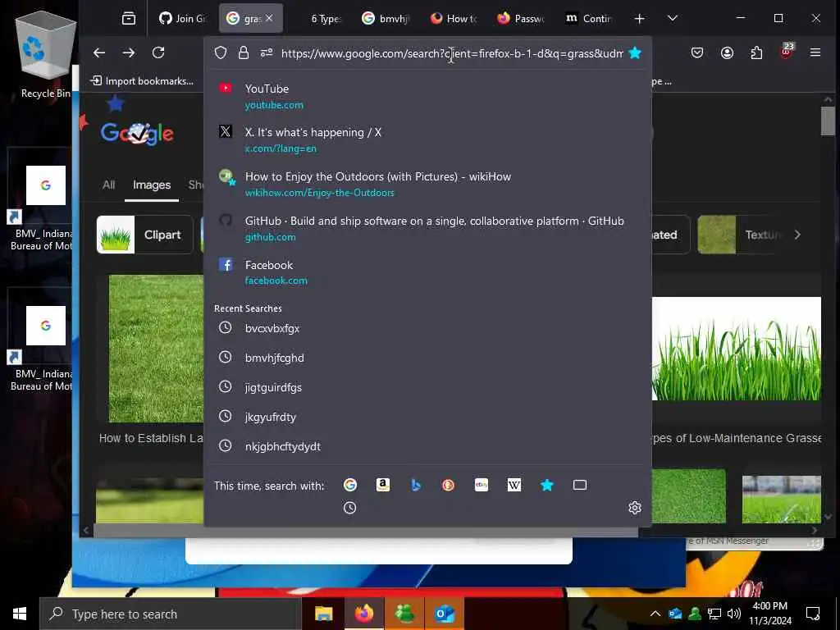The height and width of the screenshot is (630, 840).
Task: Open Firefox View icon left of tabs
Action: click(x=129, y=18)
